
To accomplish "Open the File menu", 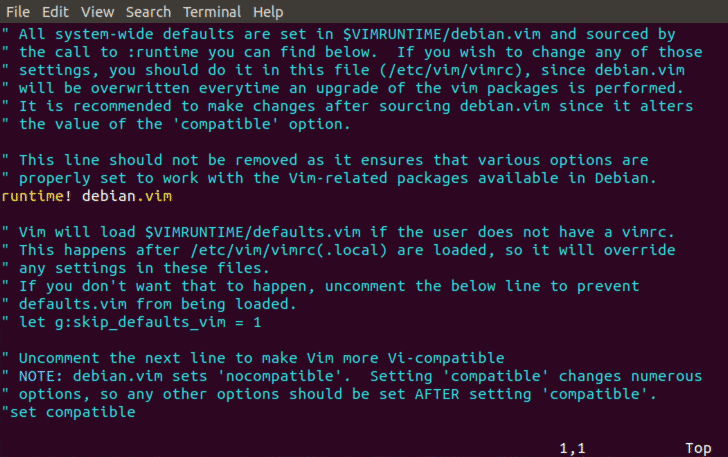I will [17, 12].
